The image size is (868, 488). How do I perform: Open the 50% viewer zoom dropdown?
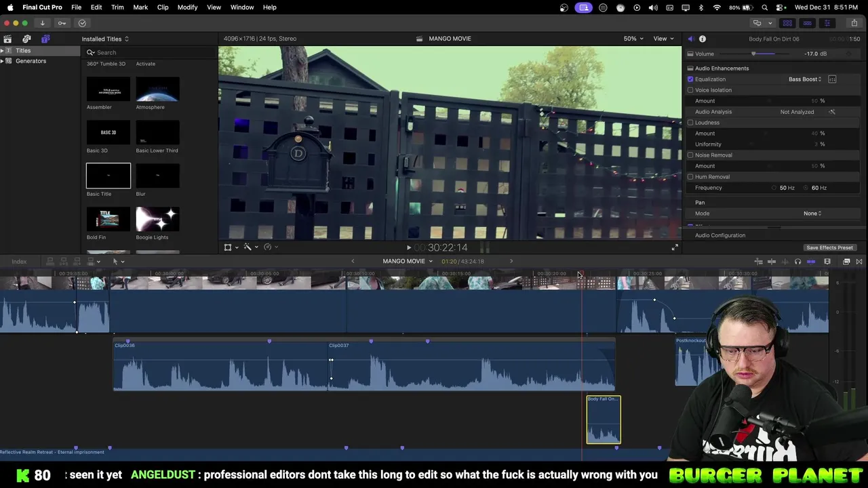pos(634,39)
